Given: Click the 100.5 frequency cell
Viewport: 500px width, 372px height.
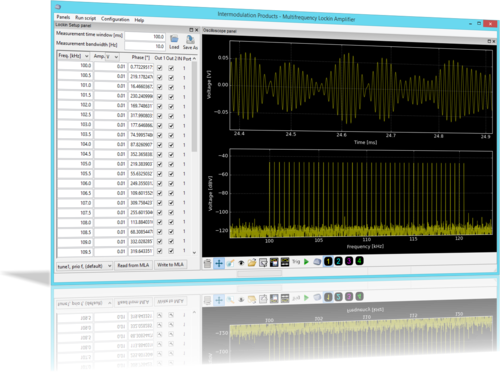Looking at the screenshot, I should [x=75, y=75].
